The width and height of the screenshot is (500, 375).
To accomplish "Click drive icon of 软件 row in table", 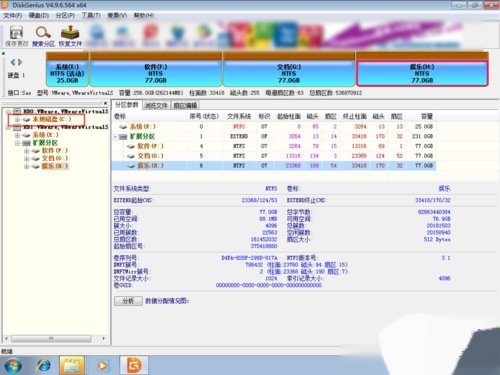I will [x=131, y=146].
